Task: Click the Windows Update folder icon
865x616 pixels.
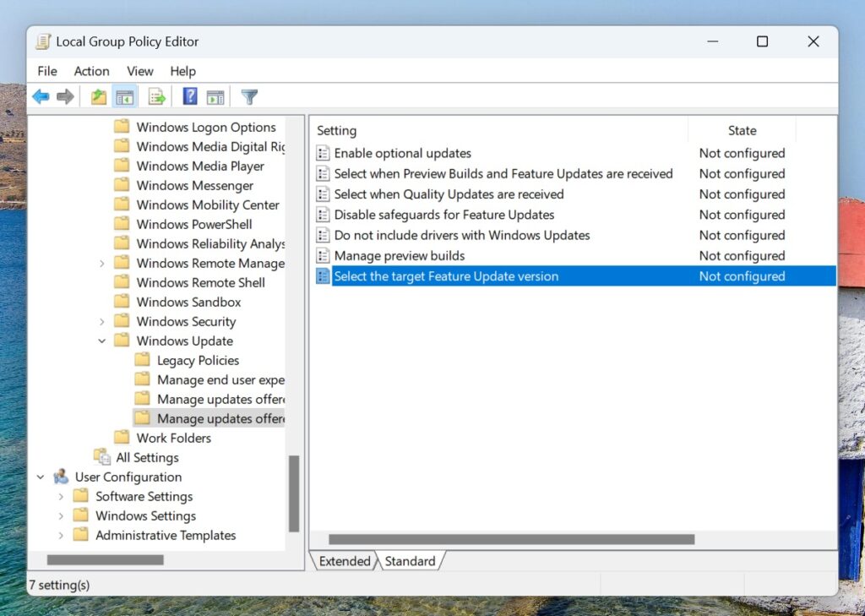Action: [x=122, y=341]
